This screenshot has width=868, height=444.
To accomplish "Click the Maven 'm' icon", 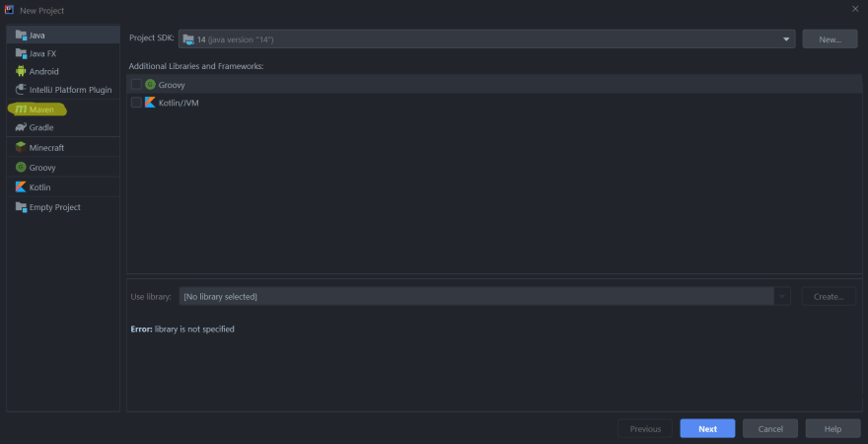I will (x=21, y=110).
